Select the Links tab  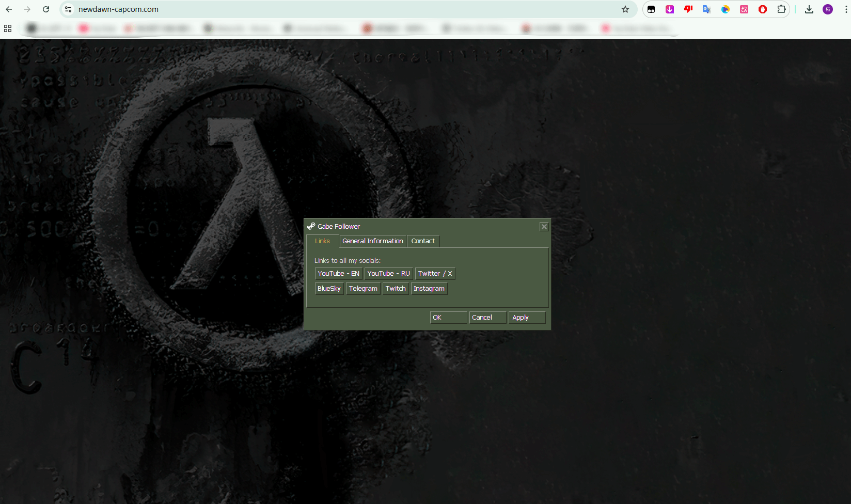pyautogui.click(x=322, y=241)
